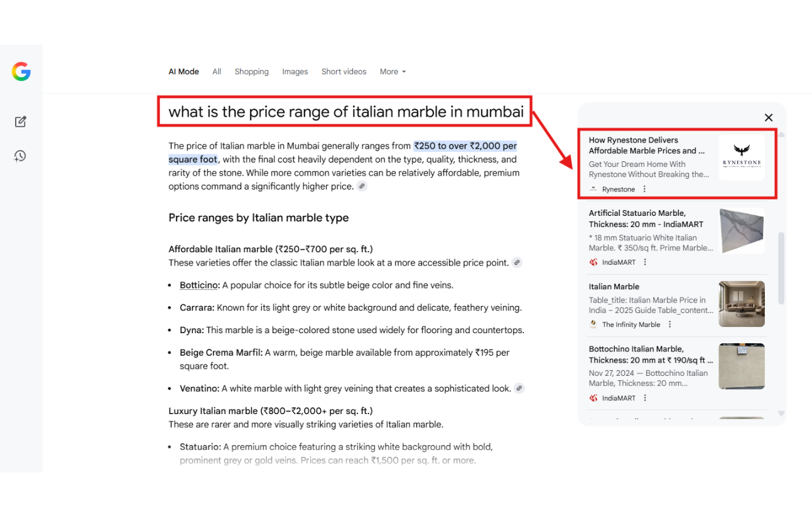Image resolution: width=812 pixels, height=517 pixels.
Task: Open three-dot menu beside The Infinity Marble
Action: [x=669, y=324]
